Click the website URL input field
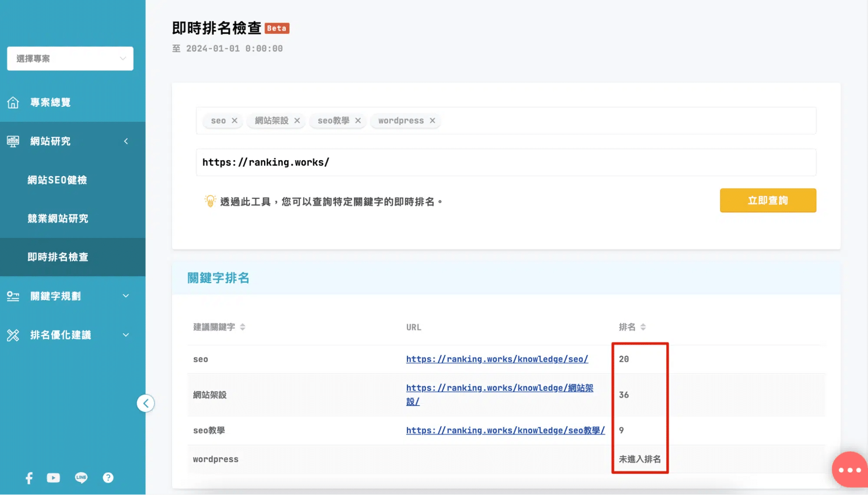868x495 pixels. pos(506,162)
